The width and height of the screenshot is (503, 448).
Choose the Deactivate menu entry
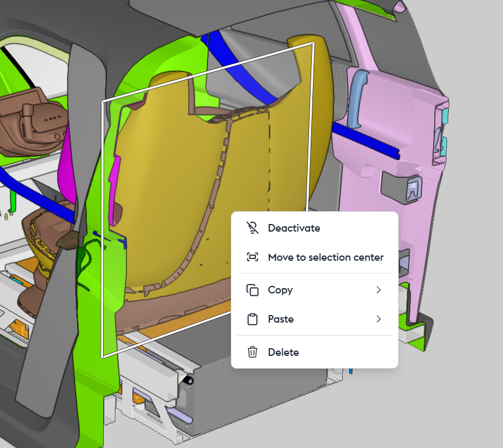294,228
